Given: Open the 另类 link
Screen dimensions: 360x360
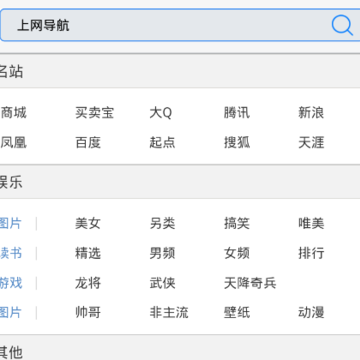Looking at the screenshot, I should [162, 223].
